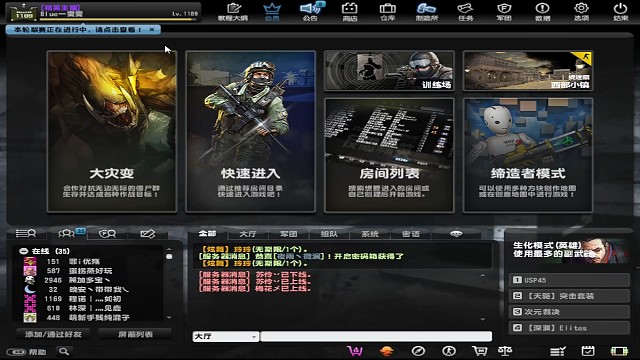Select the 组队 chat tab
The image size is (640, 360).
329,234
